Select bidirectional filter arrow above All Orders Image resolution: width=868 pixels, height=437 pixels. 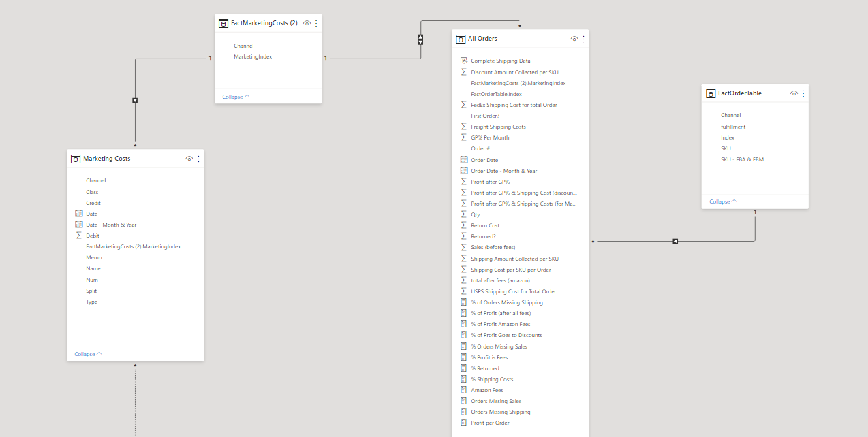tap(420, 39)
